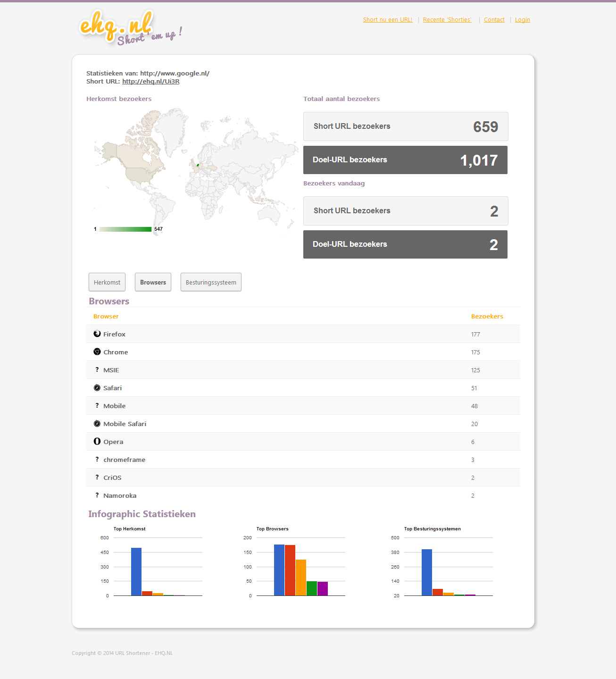Select the chromeframe row label
Image resolution: width=616 pixels, height=679 pixels.
(125, 460)
